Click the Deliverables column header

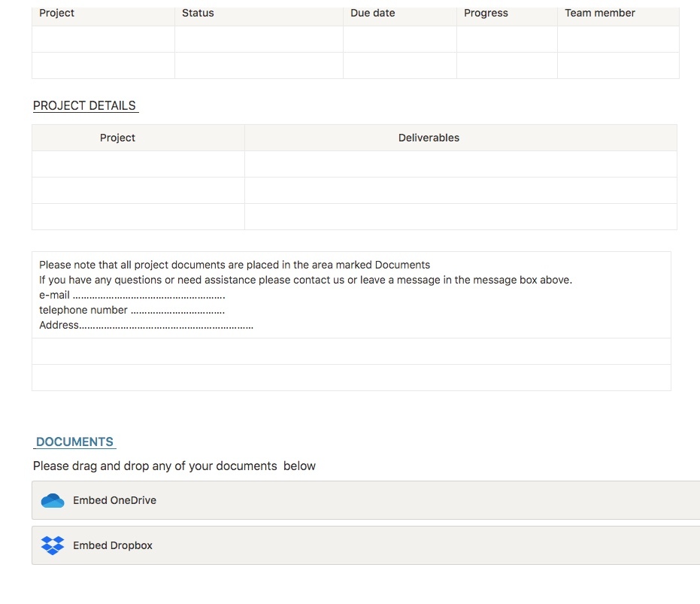pyautogui.click(x=429, y=138)
